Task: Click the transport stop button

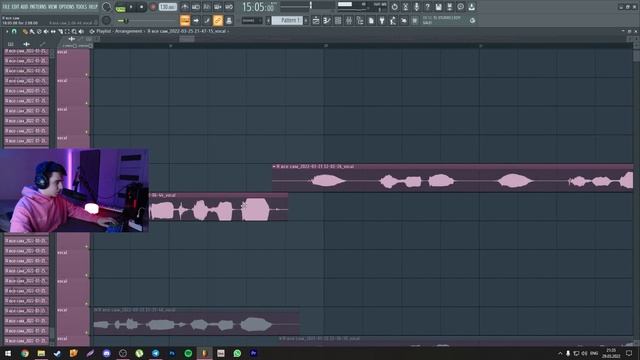Action: [142, 7]
